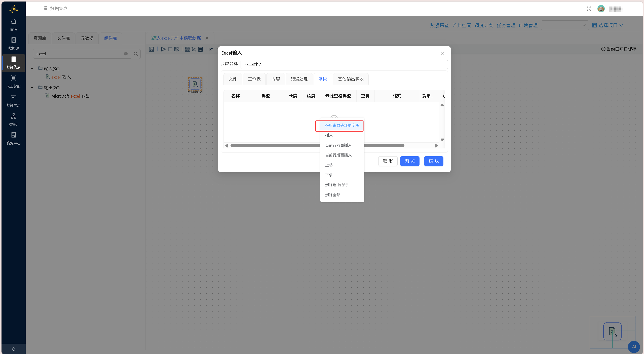
Task: Click the stacked rows layout toolbar icon
Action: (187, 49)
